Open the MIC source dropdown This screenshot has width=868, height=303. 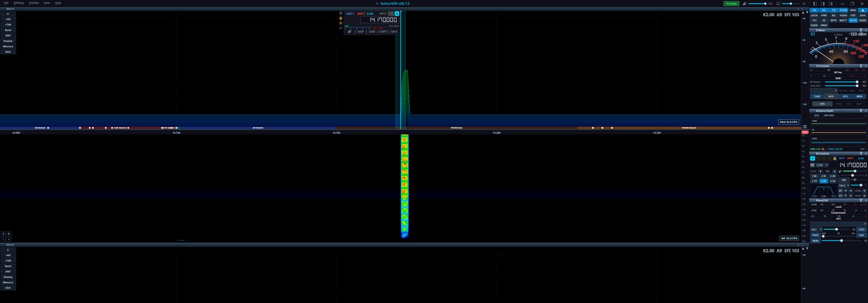[816, 229]
